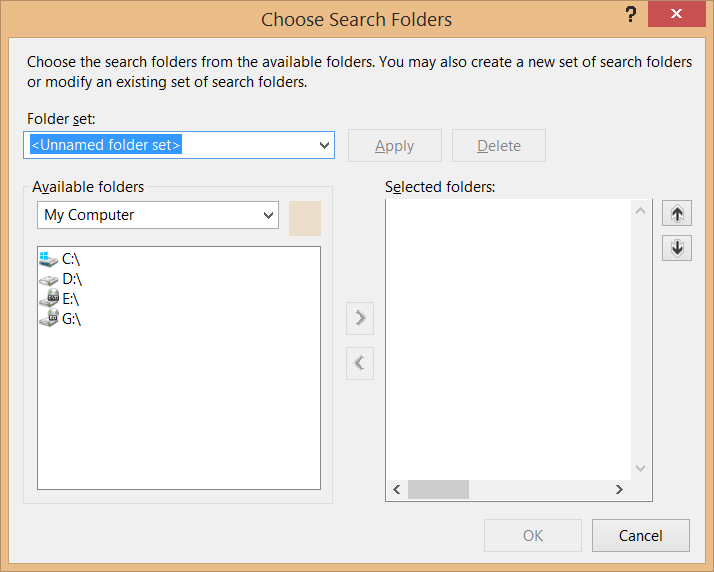Click the OK button
This screenshot has height=572, width=714.
click(533, 536)
